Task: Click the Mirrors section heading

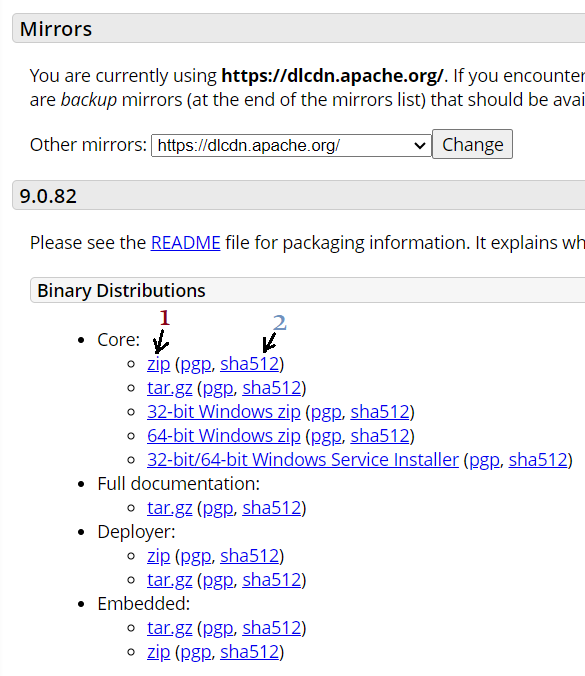Action: (56, 29)
